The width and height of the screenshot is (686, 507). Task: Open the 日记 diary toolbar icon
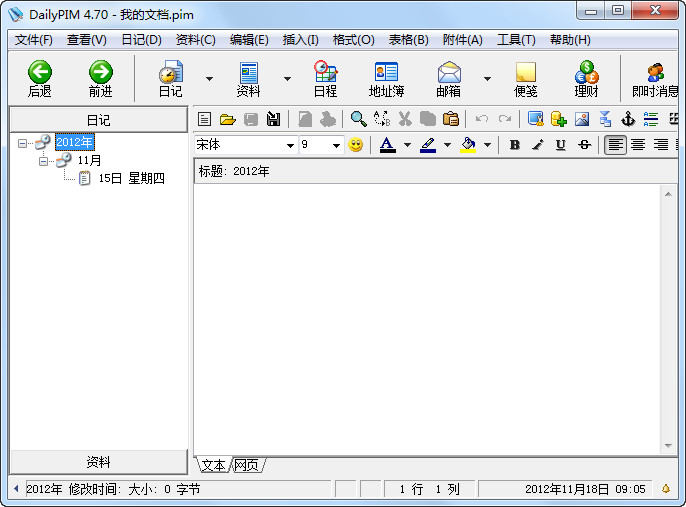click(x=171, y=79)
